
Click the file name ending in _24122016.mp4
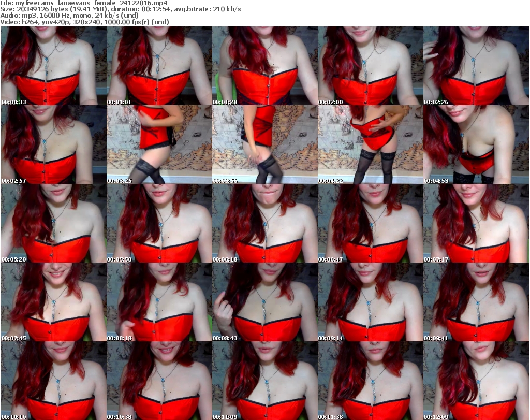click(x=91, y=3)
